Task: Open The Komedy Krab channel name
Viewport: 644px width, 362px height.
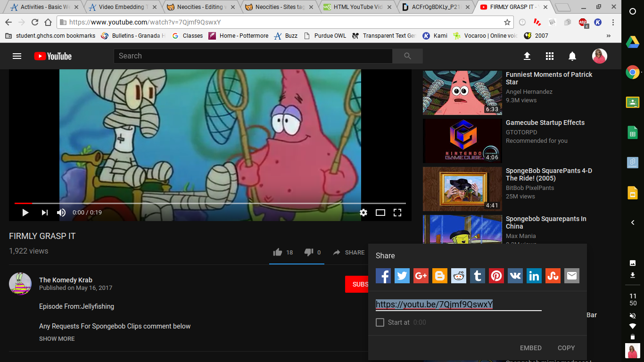Action: point(66,280)
